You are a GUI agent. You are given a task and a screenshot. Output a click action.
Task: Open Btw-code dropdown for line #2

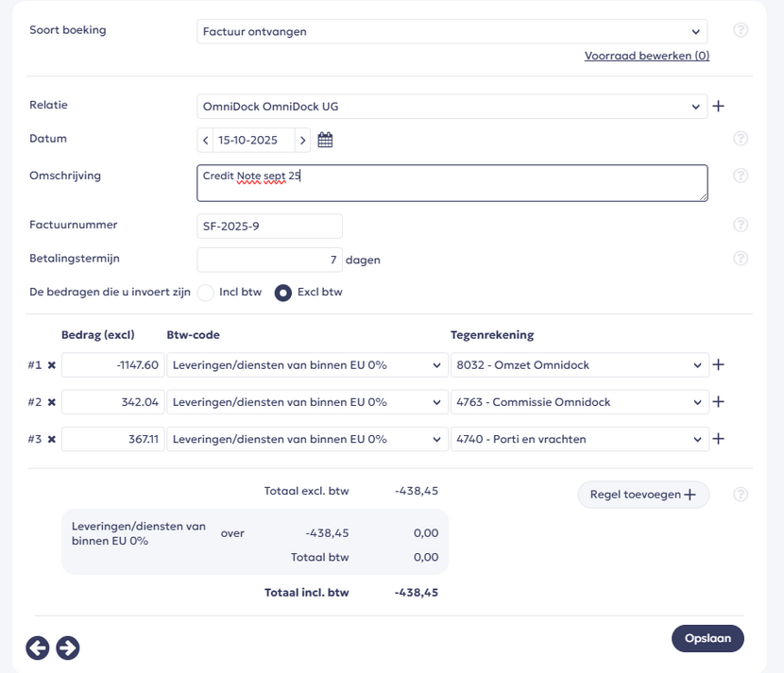coord(307,402)
